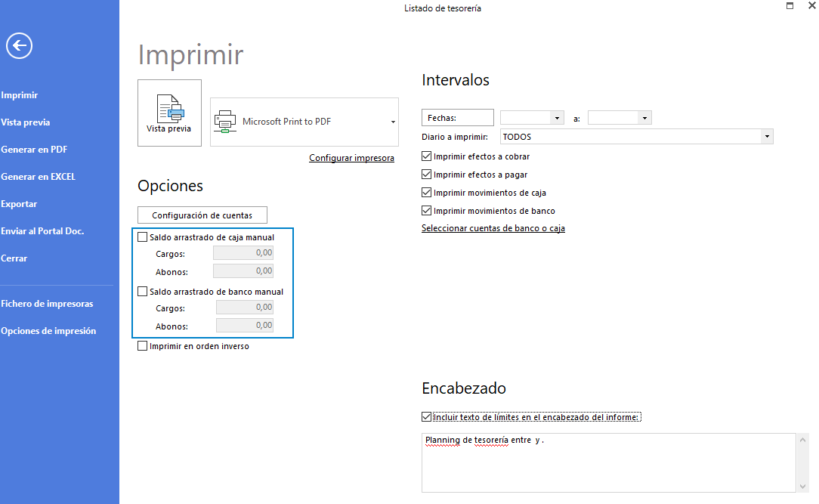
Task: Click the printer icon beside Microsoft Print to PDF
Action: tap(225, 122)
